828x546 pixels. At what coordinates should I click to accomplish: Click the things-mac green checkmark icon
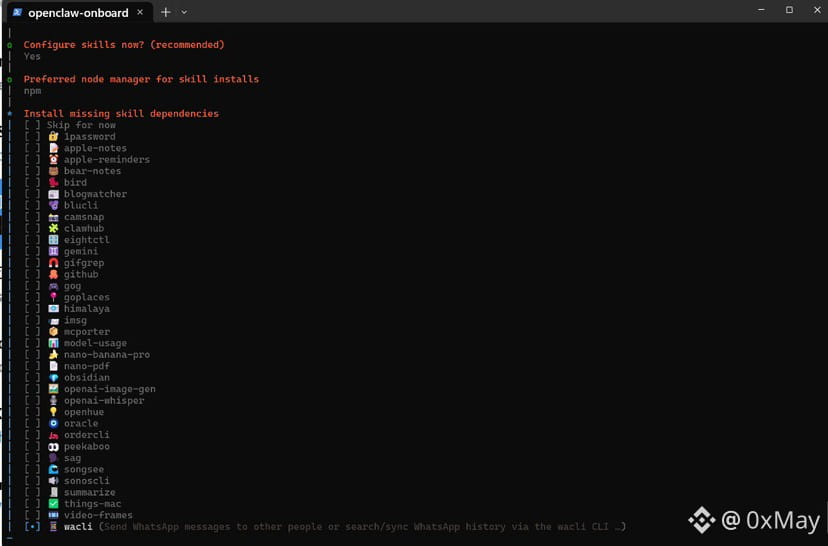pyautogui.click(x=54, y=504)
